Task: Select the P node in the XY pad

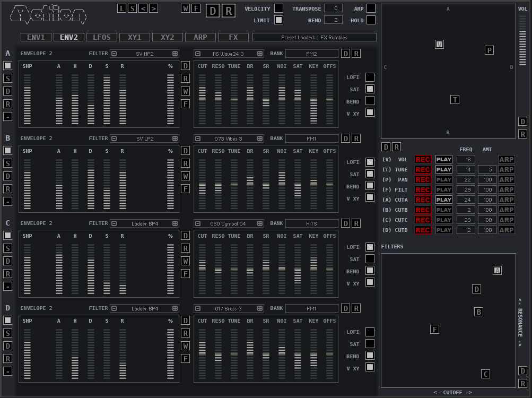Action: point(489,50)
